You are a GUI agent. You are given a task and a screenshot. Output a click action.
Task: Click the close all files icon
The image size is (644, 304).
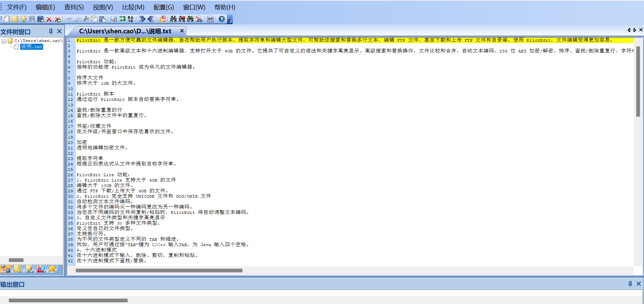click(58, 19)
